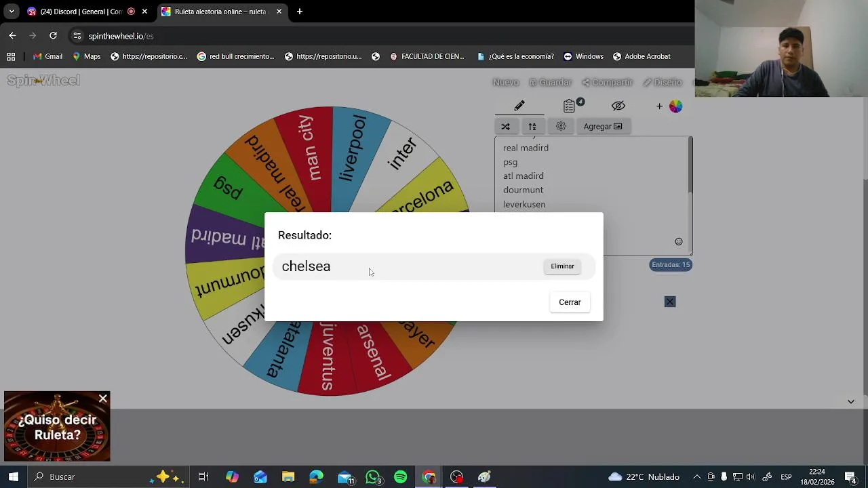Shuffle the entries with the shuffle icon
868x488 pixels.
(x=505, y=126)
